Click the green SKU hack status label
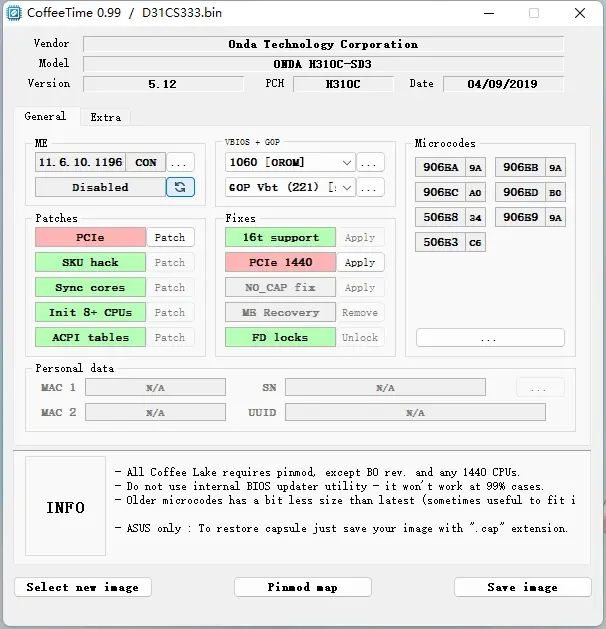Viewport: 606px width, 629px height. click(x=90, y=262)
